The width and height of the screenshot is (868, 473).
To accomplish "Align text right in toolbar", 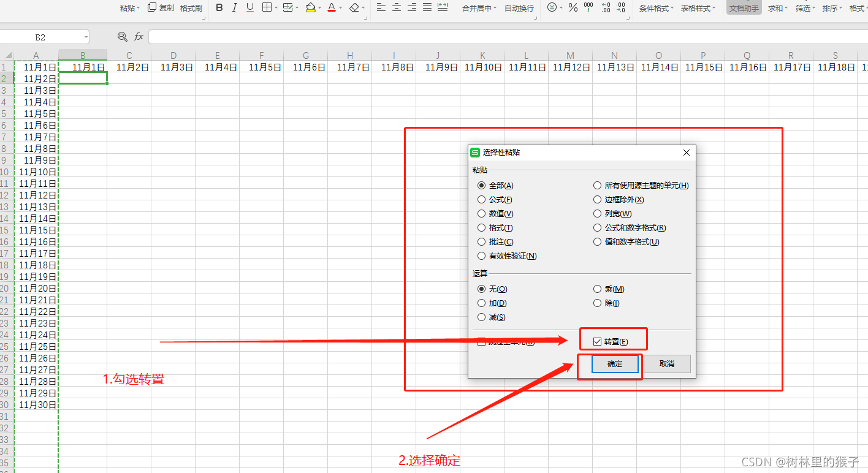I will coord(412,7).
